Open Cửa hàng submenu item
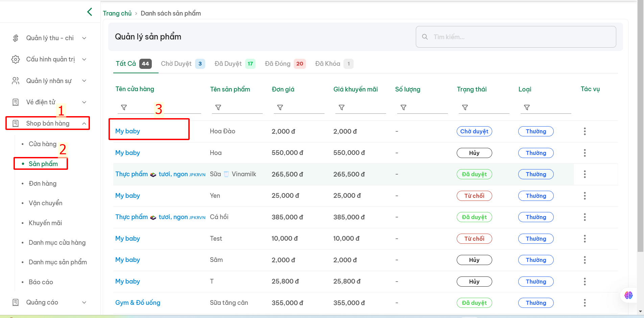The height and width of the screenshot is (318, 644). point(43,144)
